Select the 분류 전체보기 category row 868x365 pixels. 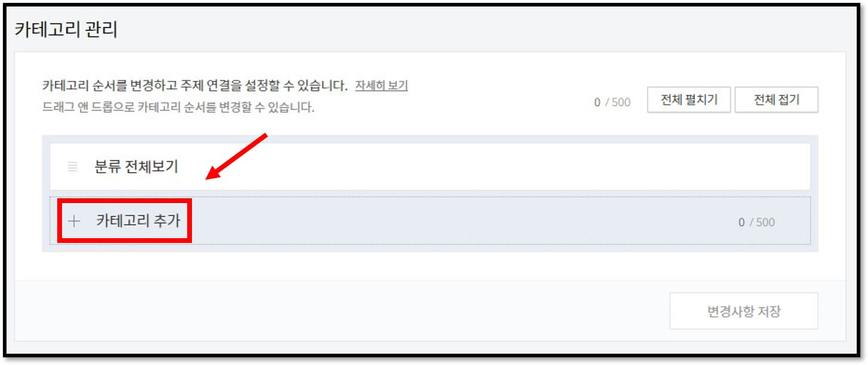pyautogui.click(x=430, y=167)
